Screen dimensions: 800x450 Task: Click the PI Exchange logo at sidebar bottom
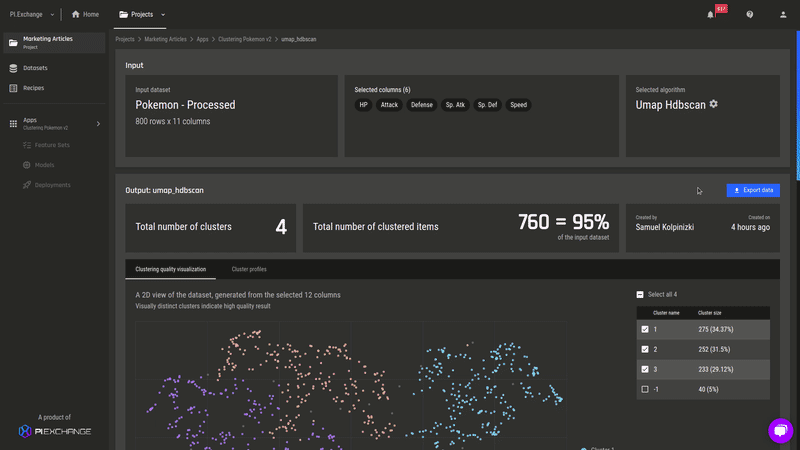55,431
